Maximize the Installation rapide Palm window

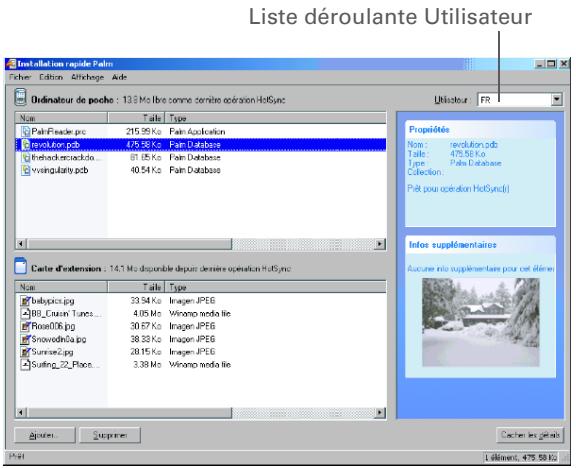click(551, 64)
